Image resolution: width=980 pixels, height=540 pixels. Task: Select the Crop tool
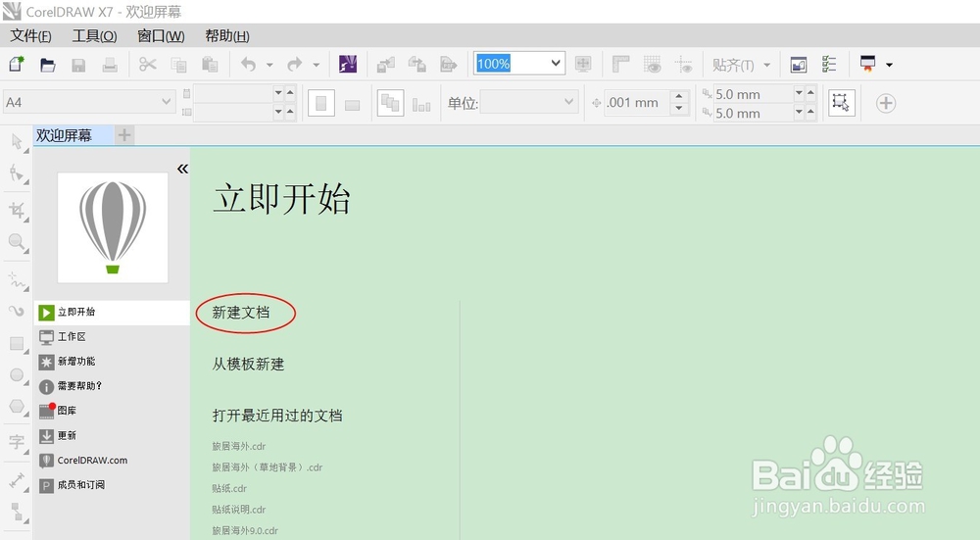[x=17, y=211]
